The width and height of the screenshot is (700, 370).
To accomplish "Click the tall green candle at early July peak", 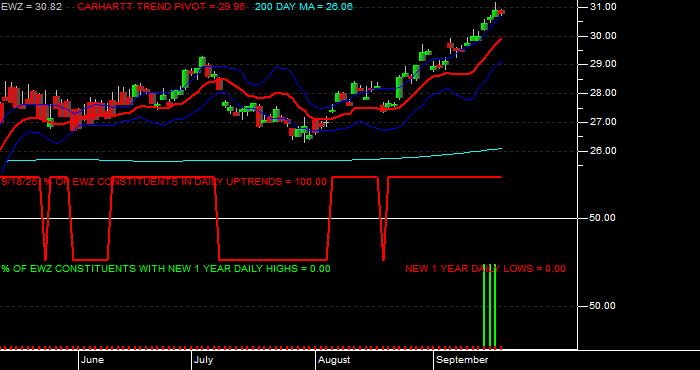I will coord(202,62).
